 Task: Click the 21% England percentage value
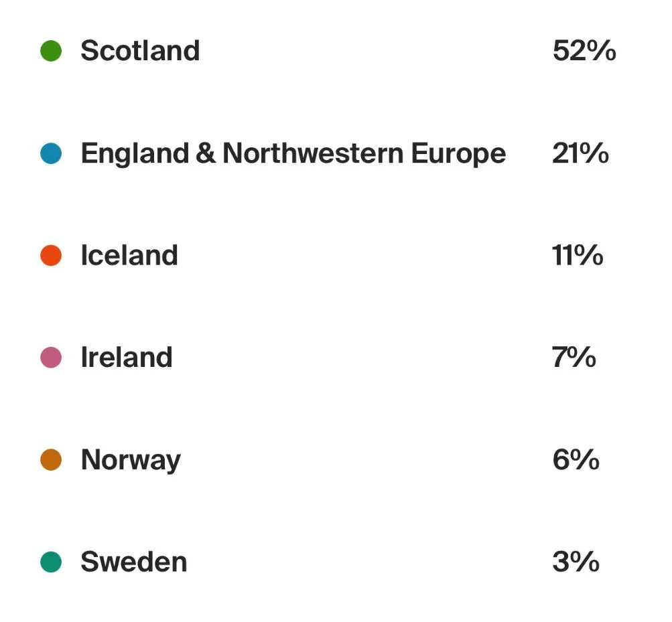581,153
